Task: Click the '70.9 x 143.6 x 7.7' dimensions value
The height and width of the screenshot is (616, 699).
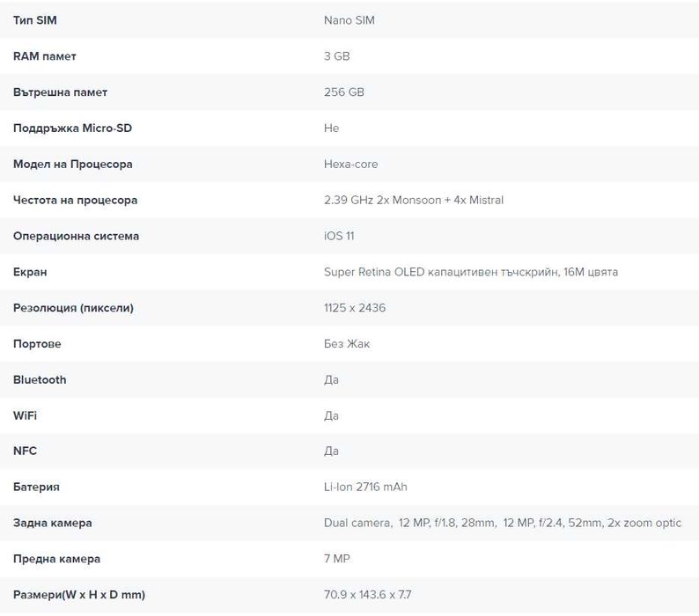Action: pos(368,596)
